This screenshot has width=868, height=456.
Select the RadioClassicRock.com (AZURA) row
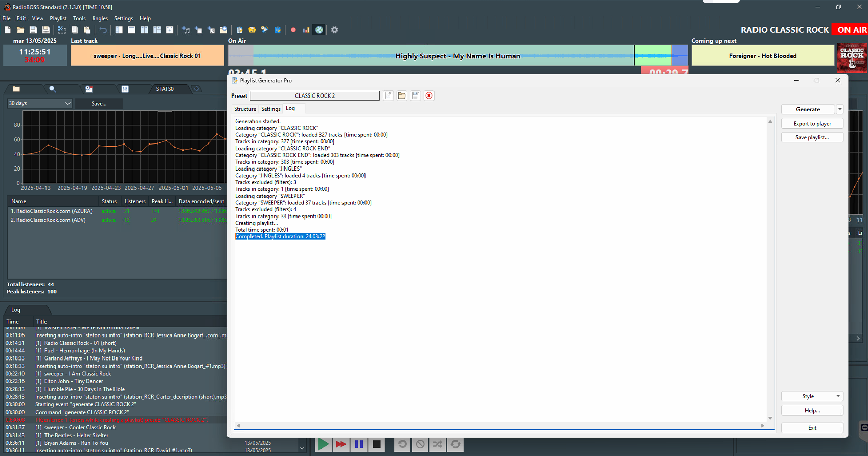[x=117, y=211]
